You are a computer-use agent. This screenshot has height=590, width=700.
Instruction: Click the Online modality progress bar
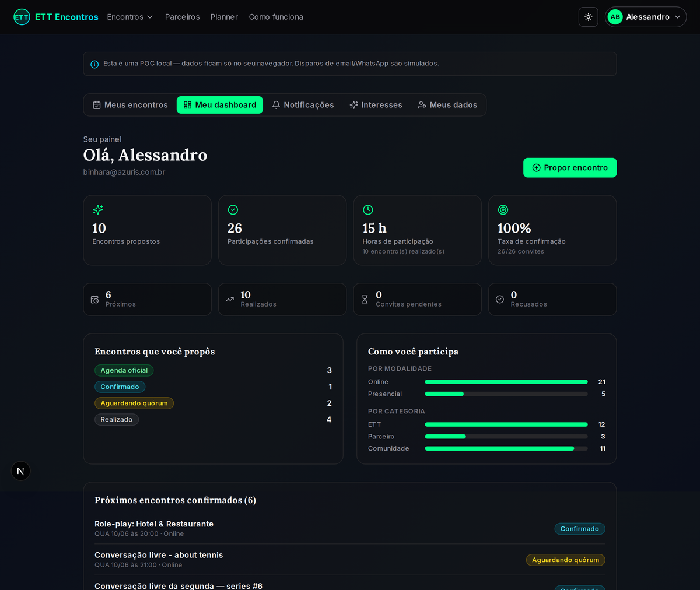pyautogui.click(x=506, y=382)
